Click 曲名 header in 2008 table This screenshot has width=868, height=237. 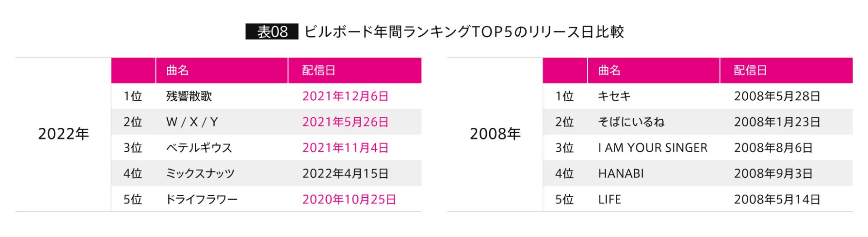click(609, 70)
